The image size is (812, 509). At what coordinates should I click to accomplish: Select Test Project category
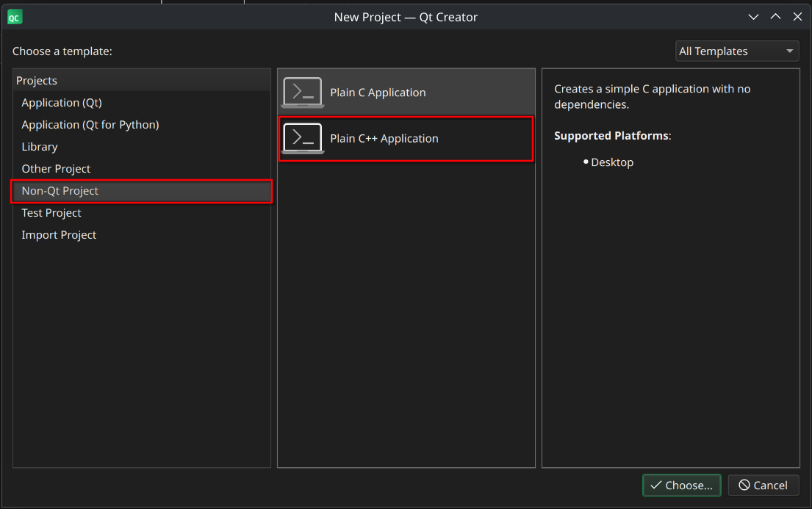coord(141,213)
